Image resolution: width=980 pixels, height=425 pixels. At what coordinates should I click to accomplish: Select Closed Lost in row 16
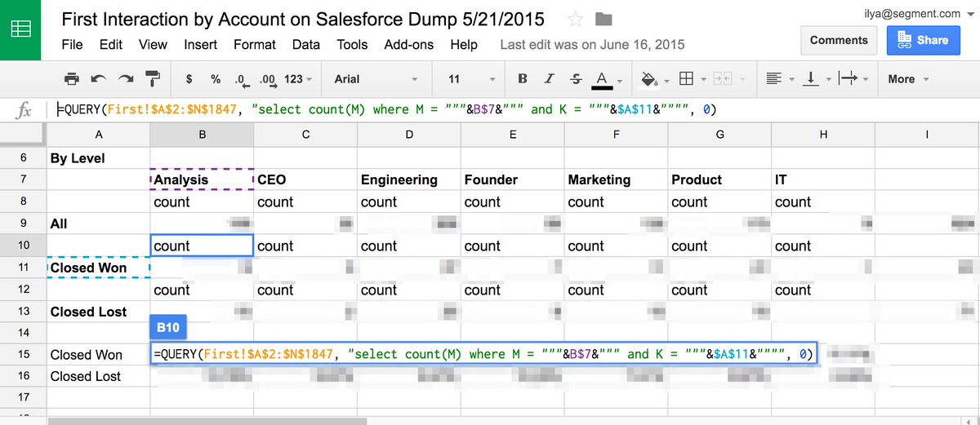[98, 376]
